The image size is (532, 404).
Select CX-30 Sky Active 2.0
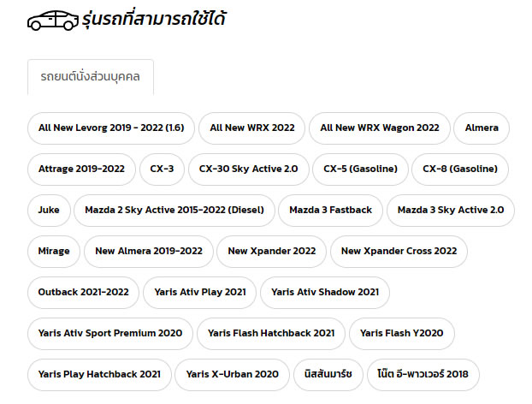tap(248, 169)
